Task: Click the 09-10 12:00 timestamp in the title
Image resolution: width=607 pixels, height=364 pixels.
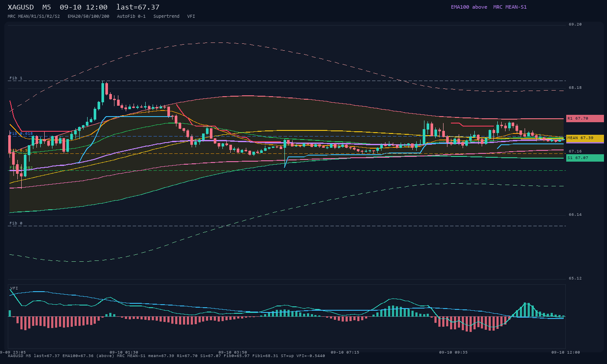Action: [84, 7]
